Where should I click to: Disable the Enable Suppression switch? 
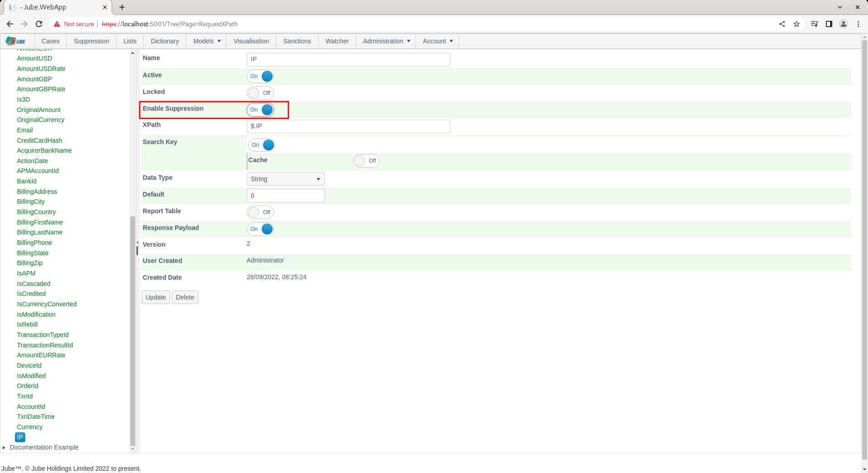(260, 110)
